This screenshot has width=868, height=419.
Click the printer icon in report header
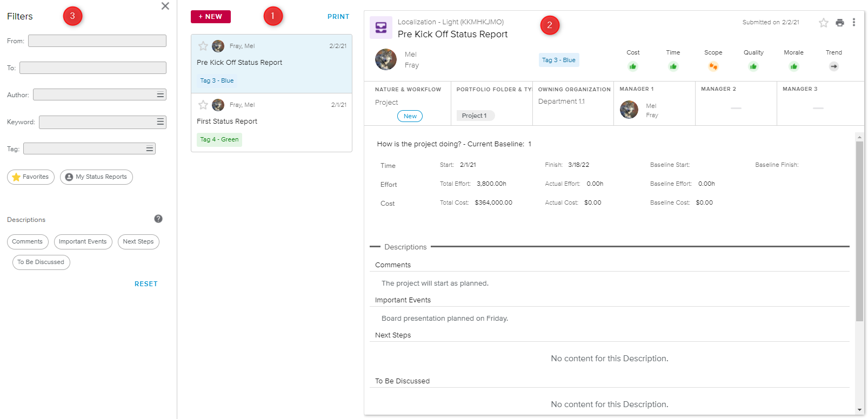[839, 23]
